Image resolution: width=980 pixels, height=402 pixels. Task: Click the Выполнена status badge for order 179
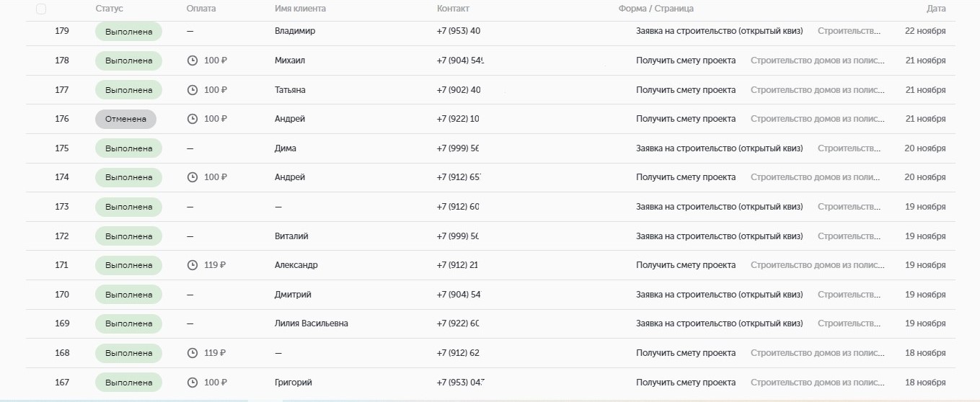click(x=128, y=32)
